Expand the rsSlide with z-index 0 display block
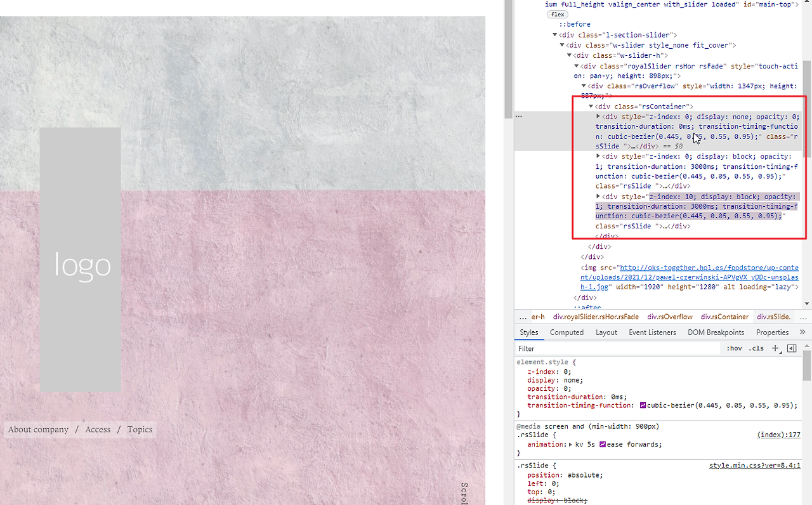The width and height of the screenshot is (812, 505). [x=598, y=156]
